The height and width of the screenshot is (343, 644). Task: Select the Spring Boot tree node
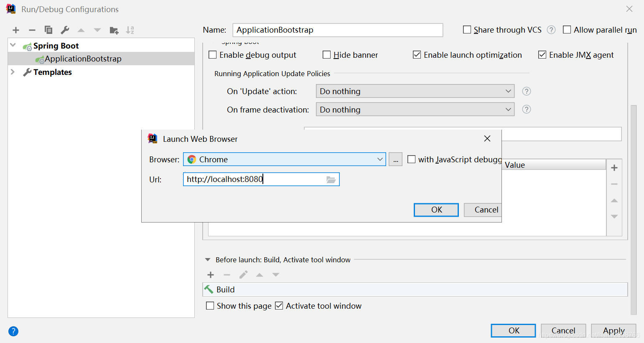56,46
